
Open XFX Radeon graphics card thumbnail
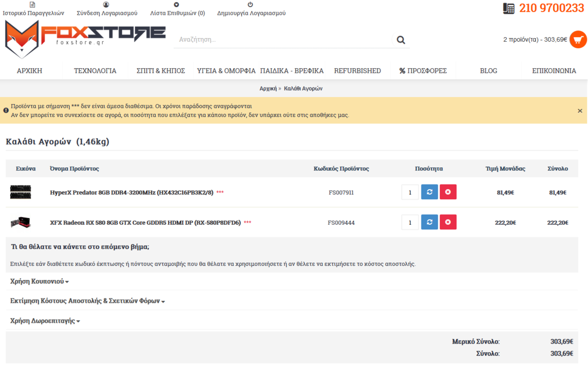coord(21,222)
